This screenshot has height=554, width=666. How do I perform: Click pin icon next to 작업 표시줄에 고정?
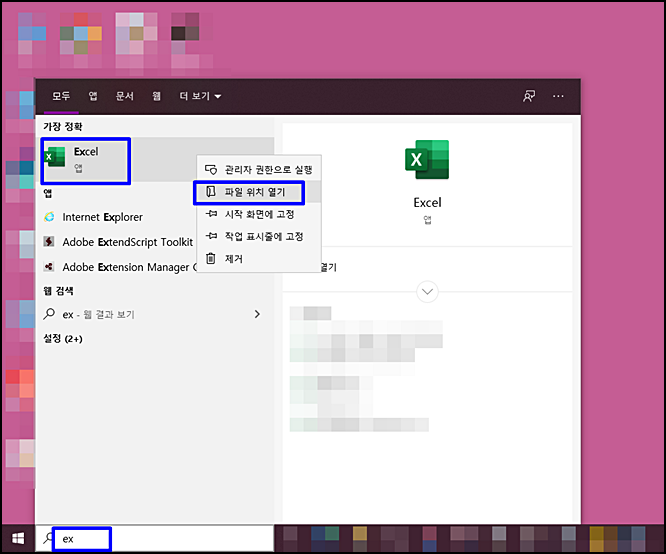[211, 236]
